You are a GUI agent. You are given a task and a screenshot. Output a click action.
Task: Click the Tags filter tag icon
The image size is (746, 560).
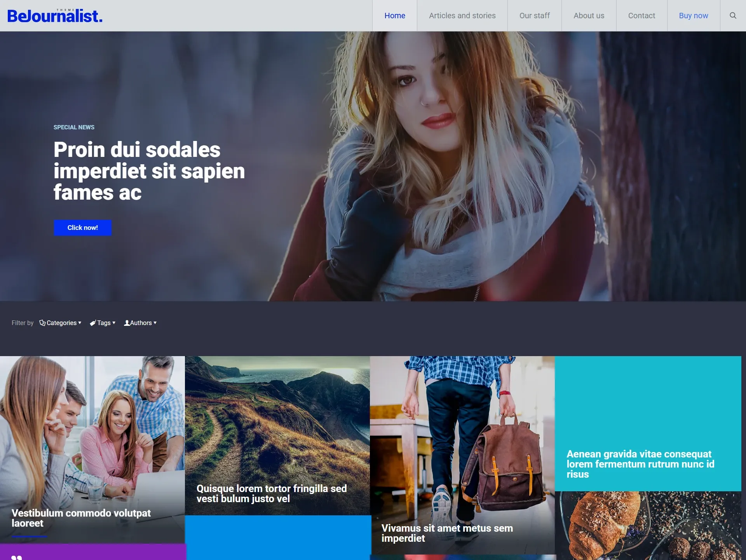tap(93, 323)
